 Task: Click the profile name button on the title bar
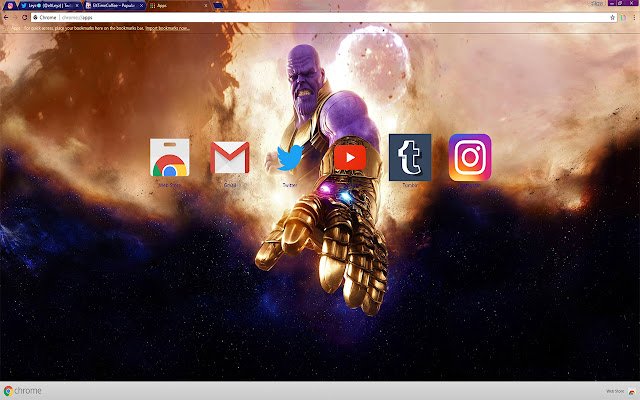(597, 3)
